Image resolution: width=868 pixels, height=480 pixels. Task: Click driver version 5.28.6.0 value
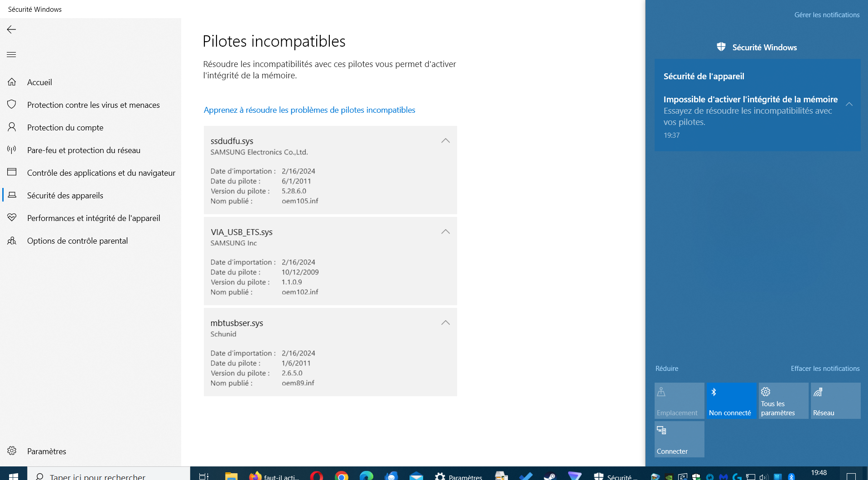click(294, 191)
